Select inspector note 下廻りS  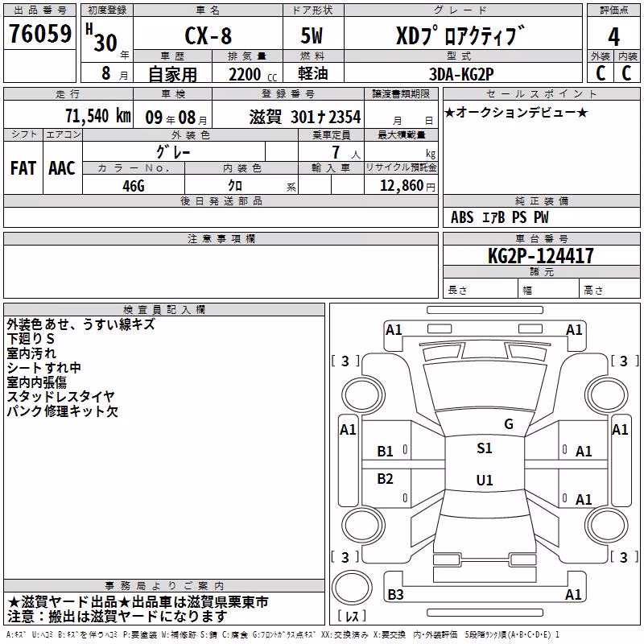coord(31,339)
